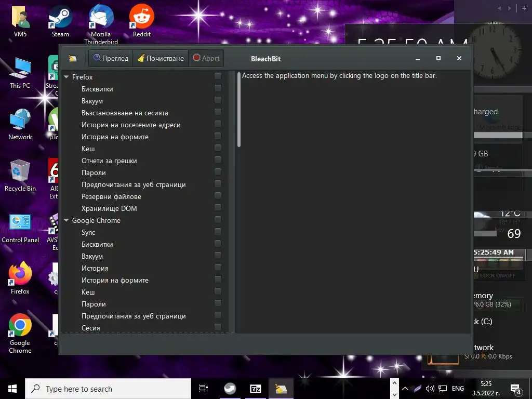Select Control Panel desktop icon
532x399 pixels.
(x=20, y=228)
